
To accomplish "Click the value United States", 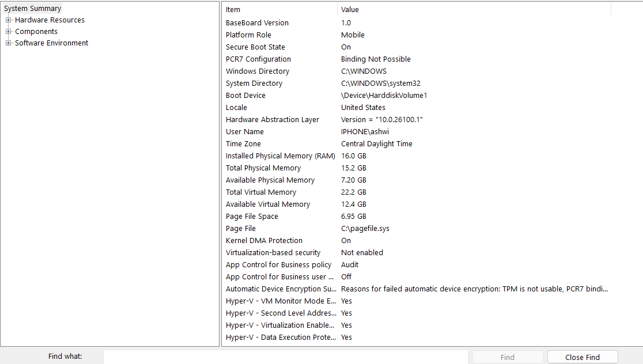I will (x=364, y=107).
